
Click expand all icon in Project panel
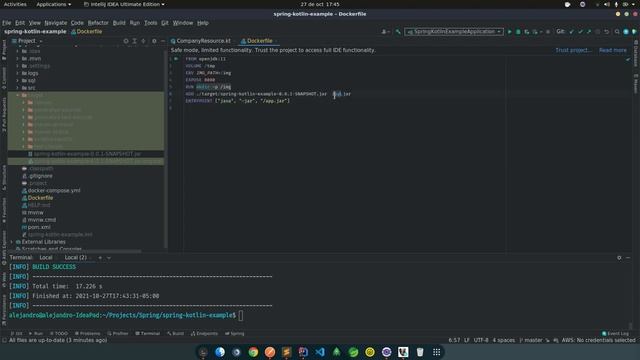pyautogui.click(x=134, y=41)
